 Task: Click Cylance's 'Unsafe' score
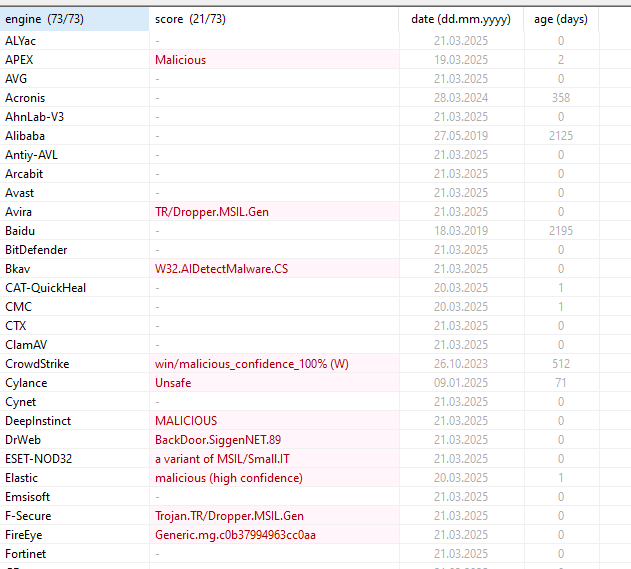173,383
